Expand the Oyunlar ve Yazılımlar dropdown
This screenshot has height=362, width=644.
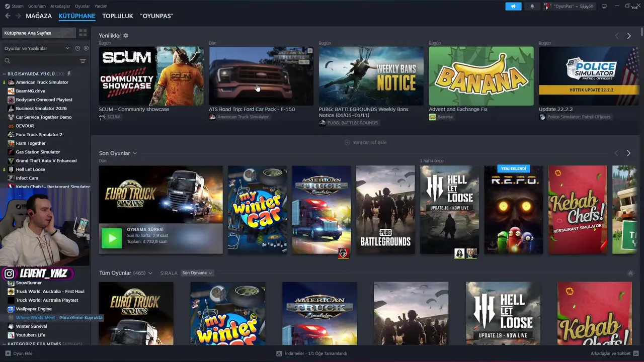36,48
